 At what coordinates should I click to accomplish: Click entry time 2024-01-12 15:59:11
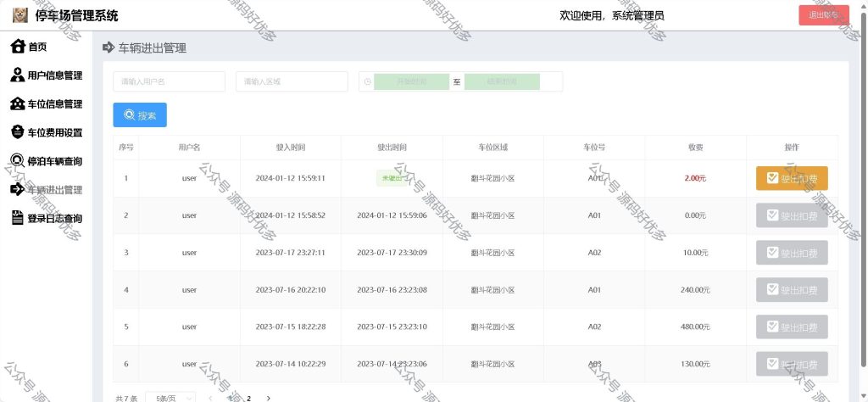point(291,178)
